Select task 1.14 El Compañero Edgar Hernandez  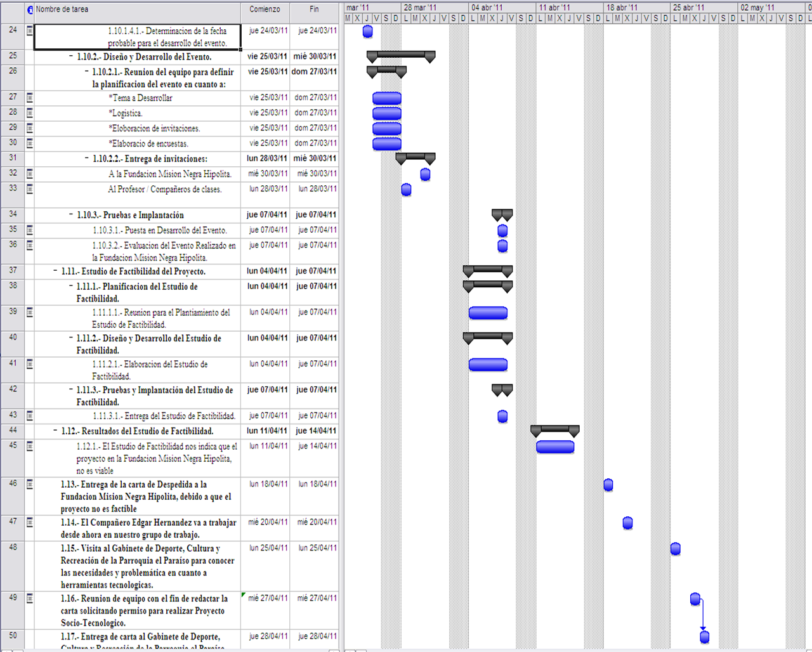pyautogui.click(x=148, y=528)
